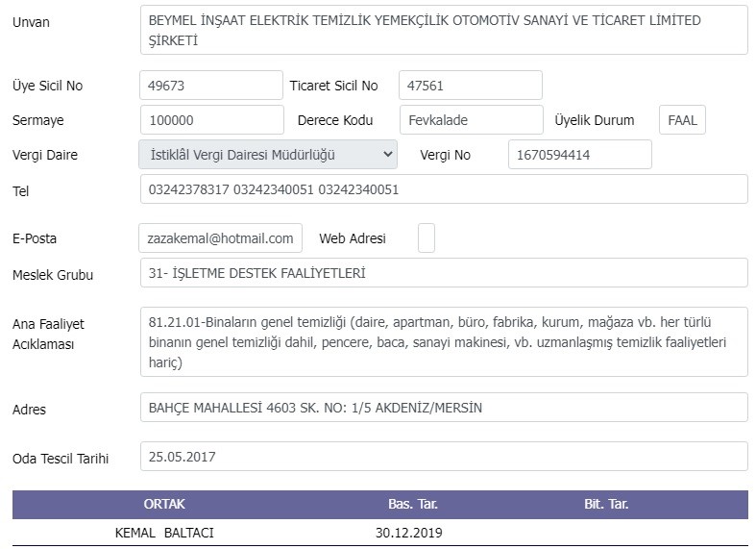Click the Oda Tescil Tarihi date field
The image size is (756, 549).
click(444, 456)
